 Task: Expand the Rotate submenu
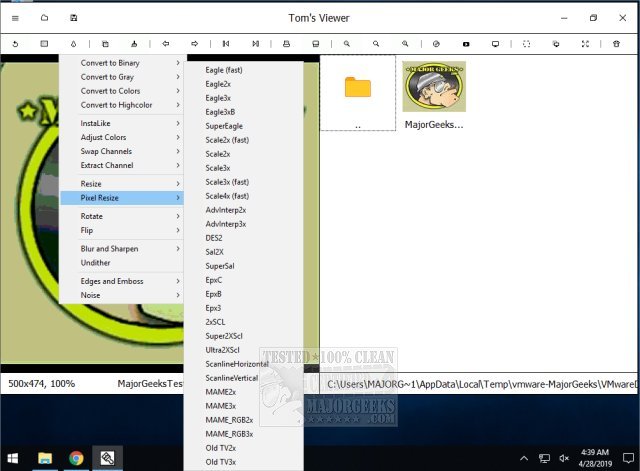[122, 216]
